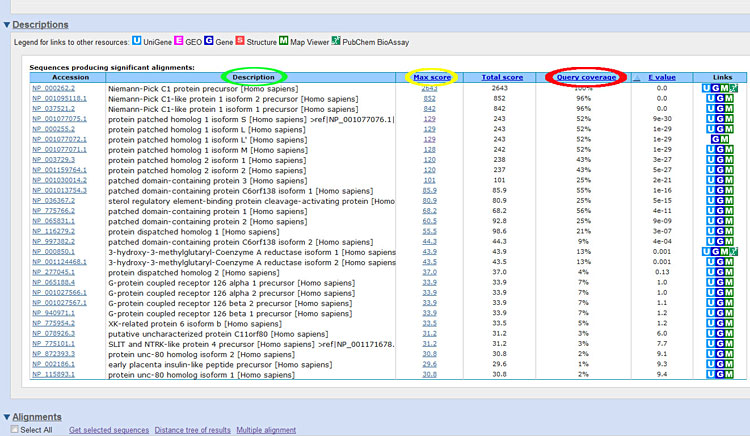
Task: Open accession NP_940971.1 link
Action: (x=54, y=313)
